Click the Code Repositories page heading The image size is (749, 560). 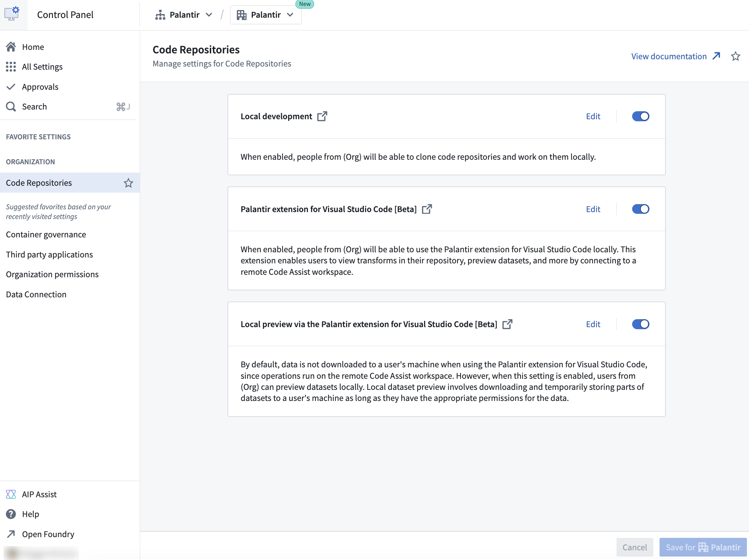196,50
